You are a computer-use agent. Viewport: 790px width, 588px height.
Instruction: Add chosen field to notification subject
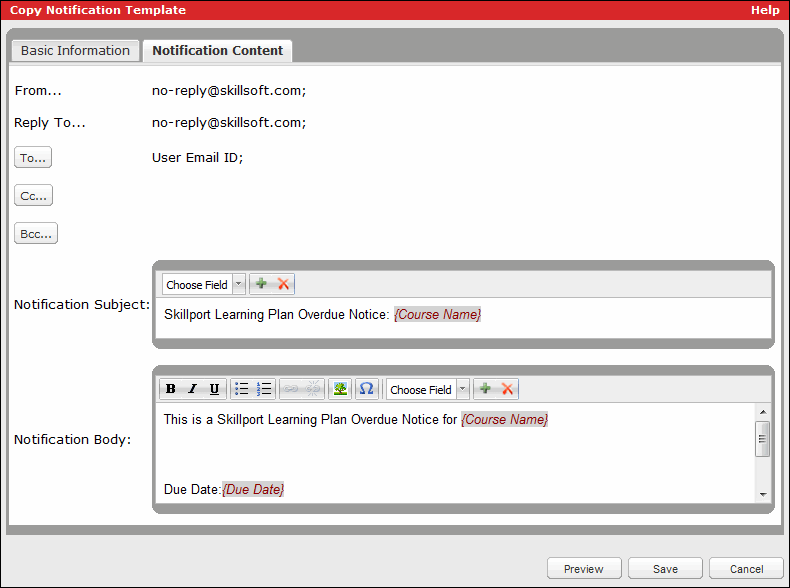click(261, 284)
